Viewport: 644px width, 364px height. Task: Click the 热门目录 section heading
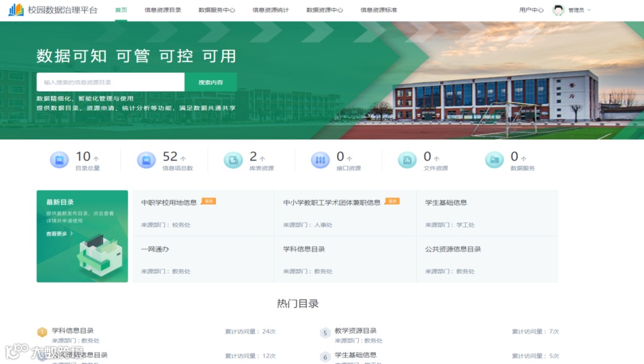point(298,304)
